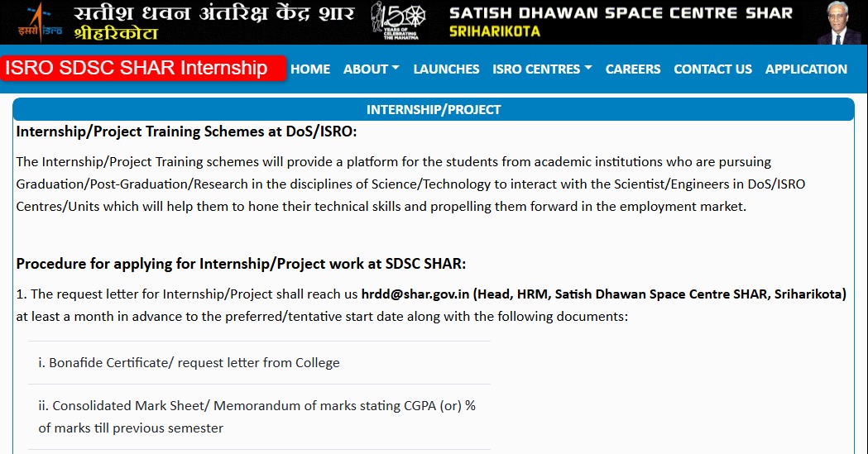The width and height of the screenshot is (868, 454).
Task: Click the Hindi centre title in banner
Action: pyautogui.click(x=213, y=13)
